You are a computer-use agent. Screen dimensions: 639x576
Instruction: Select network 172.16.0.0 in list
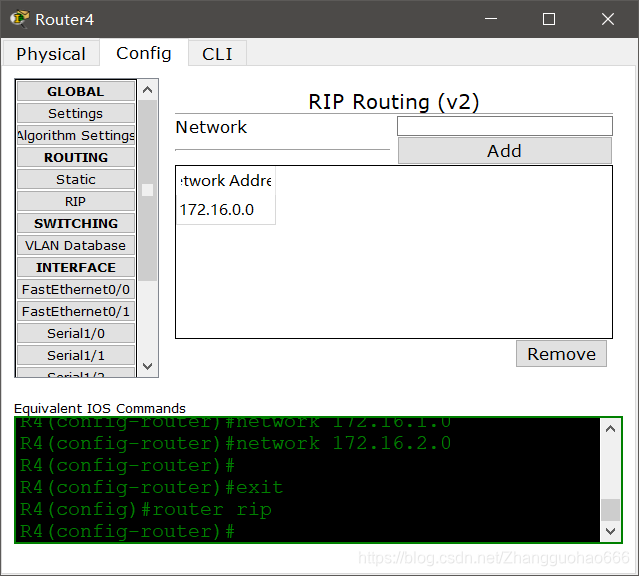coord(226,210)
